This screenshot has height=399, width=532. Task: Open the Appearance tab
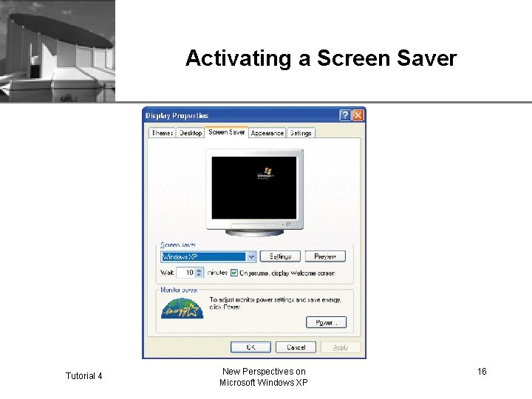point(267,133)
